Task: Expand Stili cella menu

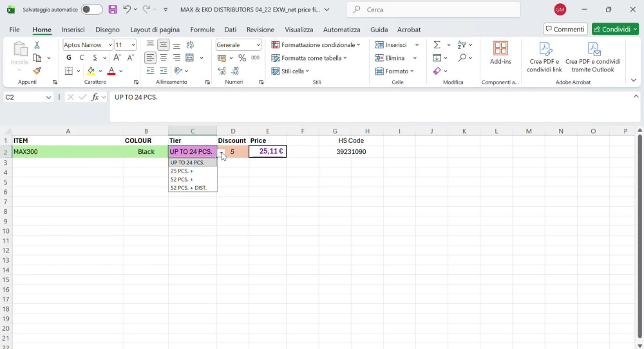Action: point(307,71)
